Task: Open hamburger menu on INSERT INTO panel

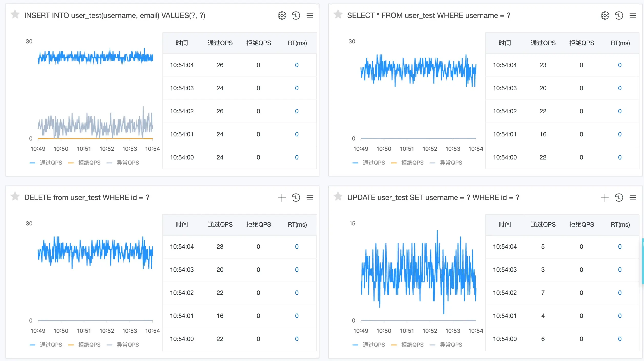Action: (310, 16)
